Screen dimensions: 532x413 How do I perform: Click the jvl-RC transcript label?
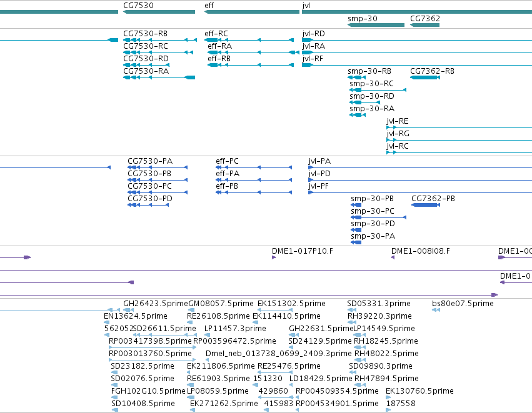click(398, 146)
